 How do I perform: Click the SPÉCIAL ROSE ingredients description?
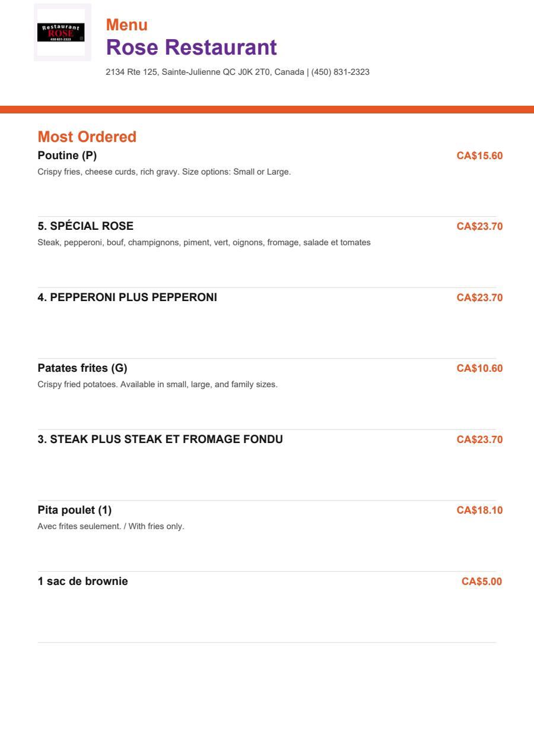point(204,242)
